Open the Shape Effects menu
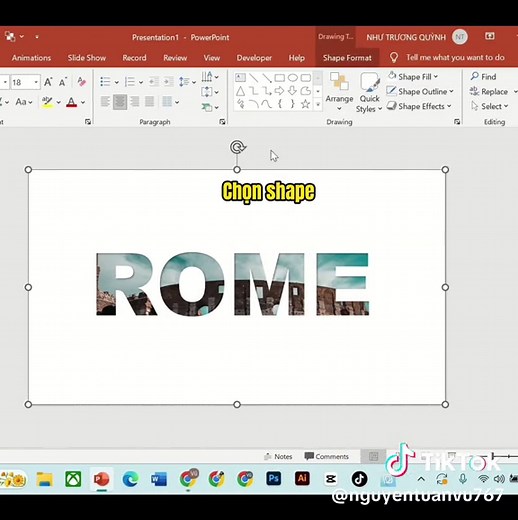The image size is (518, 520). [419, 106]
